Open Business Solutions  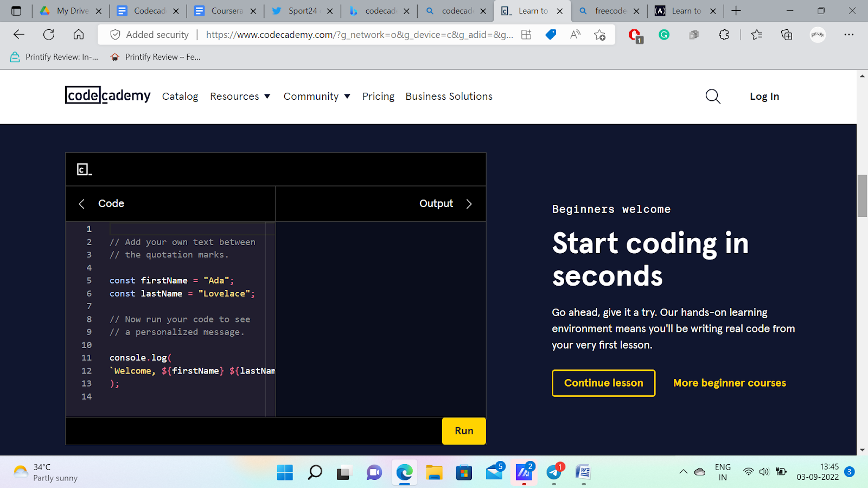449,97
